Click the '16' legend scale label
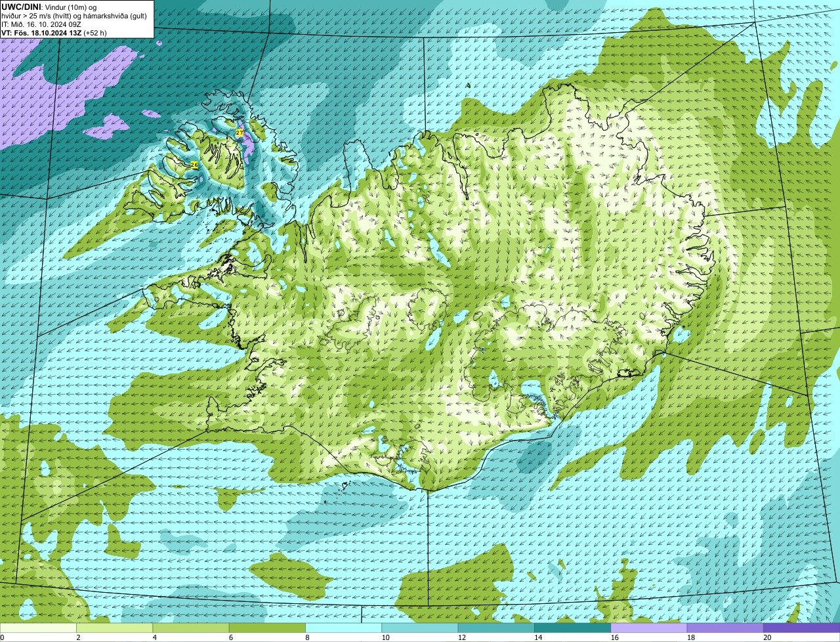This screenshot has width=840, height=642. pyautogui.click(x=614, y=637)
